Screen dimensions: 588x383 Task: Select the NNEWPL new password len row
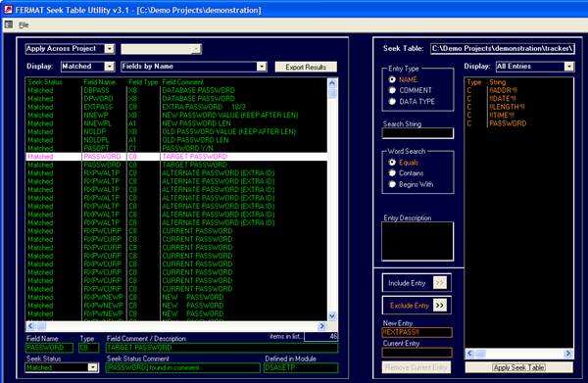pos(176,123)
